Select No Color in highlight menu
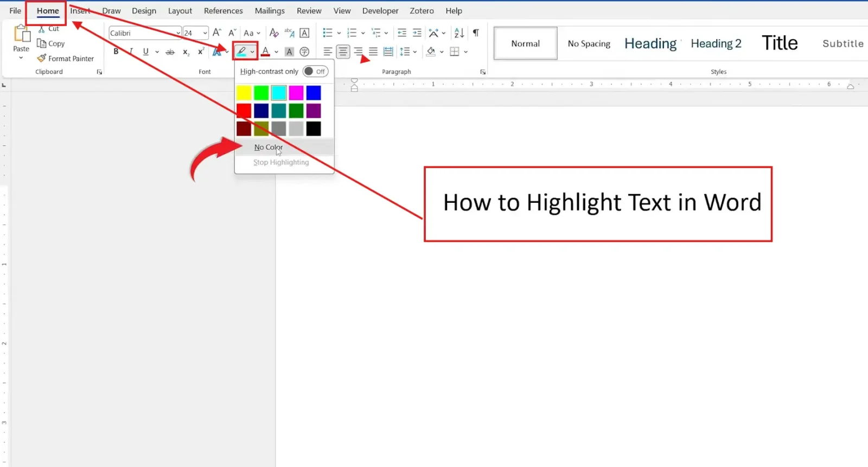The width and height of the screenshot is (868, 467). (284, 147)
